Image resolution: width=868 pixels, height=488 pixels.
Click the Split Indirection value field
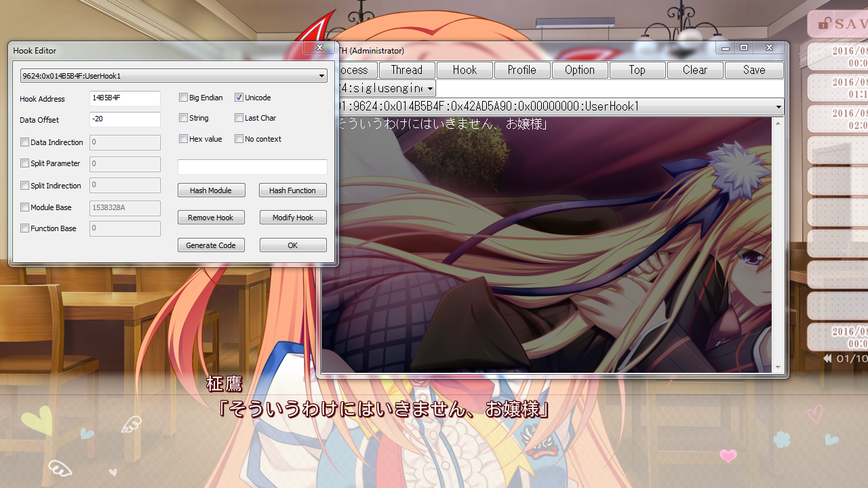pos(125,185)
